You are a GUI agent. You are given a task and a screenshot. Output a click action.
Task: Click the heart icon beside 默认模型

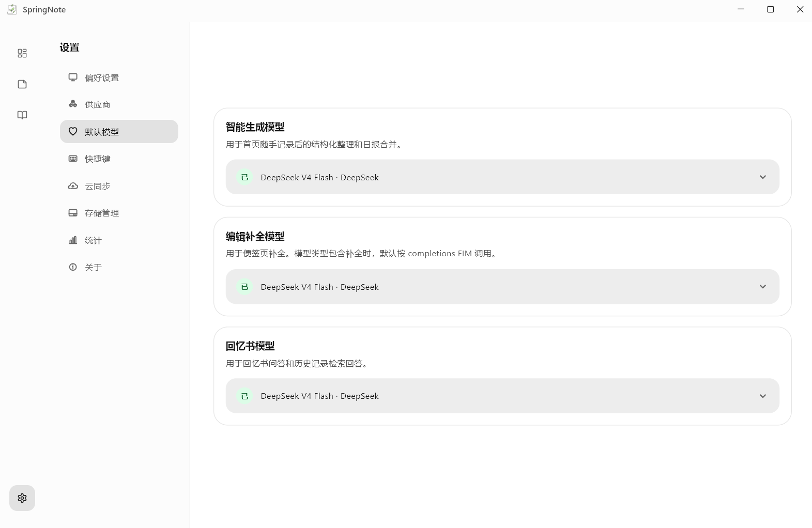click(x=73, y=132)
